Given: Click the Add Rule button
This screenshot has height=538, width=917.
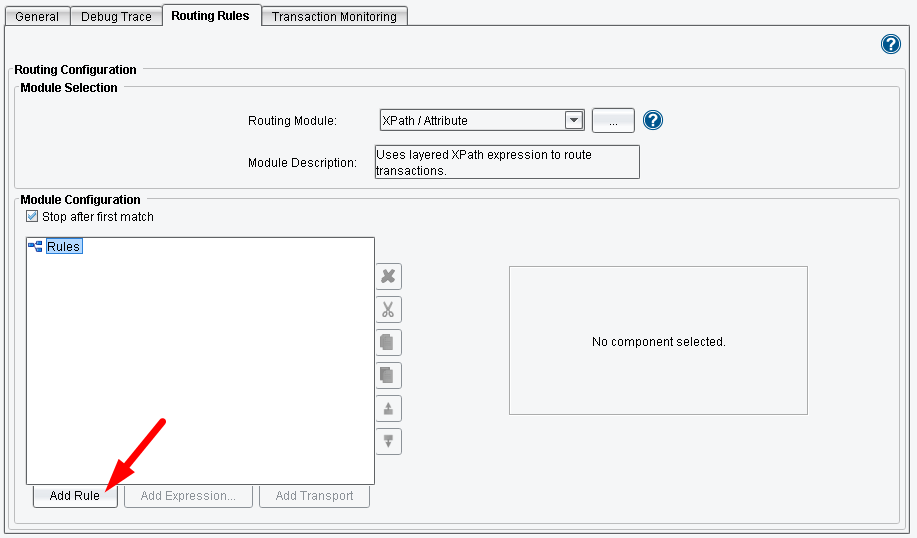Looking at the screenshot, I should click(x=75, y=495).
